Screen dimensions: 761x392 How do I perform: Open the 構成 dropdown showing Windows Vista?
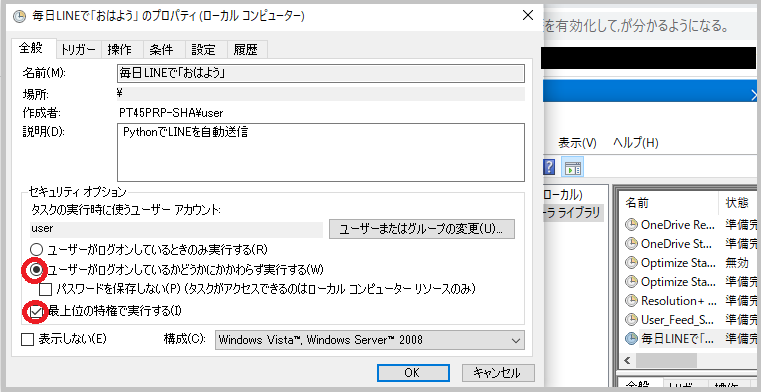pyautogui.click(x=370, y=340)
